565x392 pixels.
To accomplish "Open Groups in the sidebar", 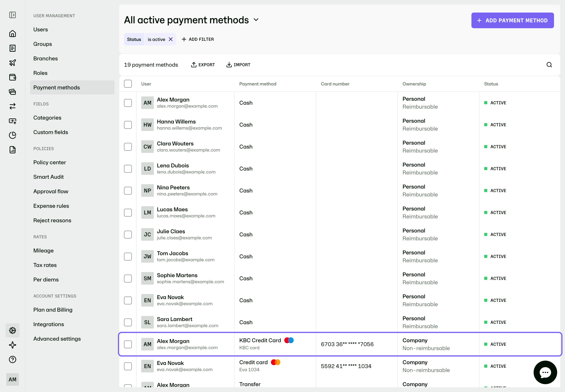I will (x=43, y=44).
